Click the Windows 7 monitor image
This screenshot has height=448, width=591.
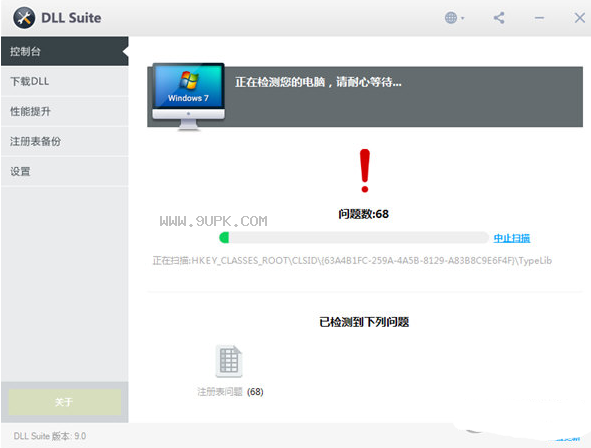pyautogui.click(x=188, y=96)
